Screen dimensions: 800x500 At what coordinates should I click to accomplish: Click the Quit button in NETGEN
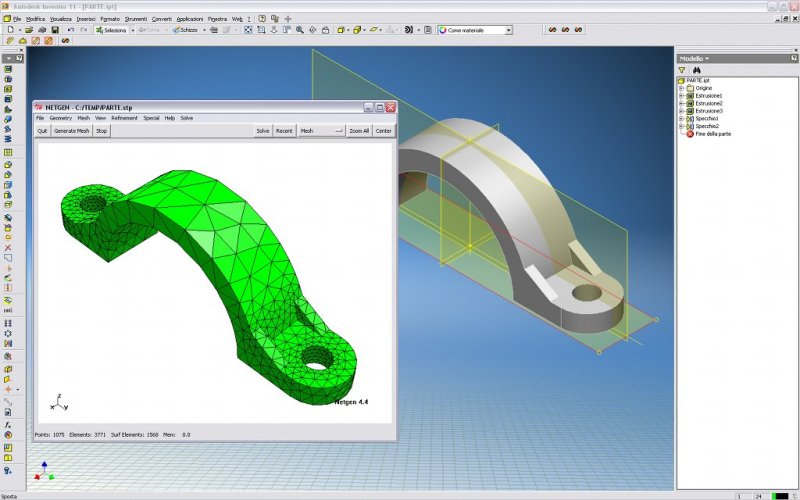point(42,131)
